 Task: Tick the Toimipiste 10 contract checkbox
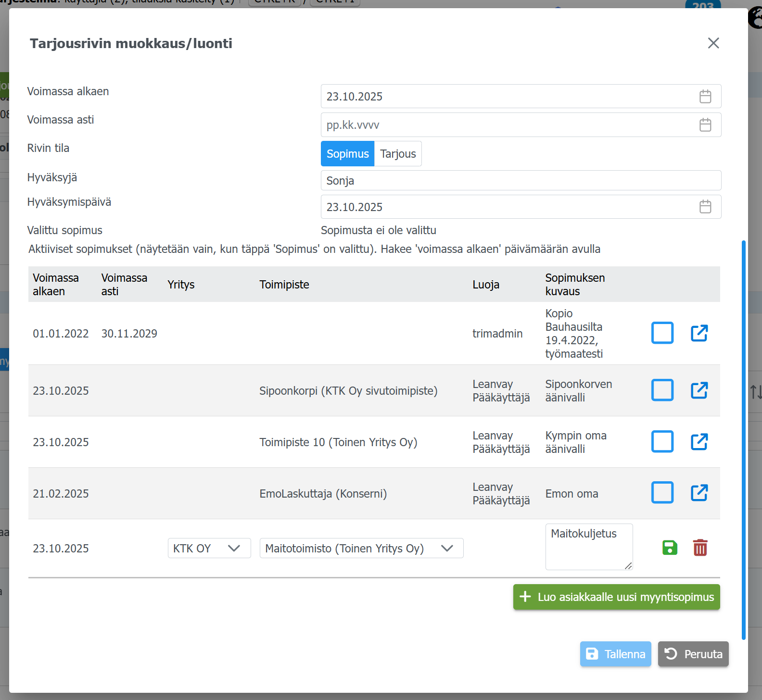click(662, 442)
